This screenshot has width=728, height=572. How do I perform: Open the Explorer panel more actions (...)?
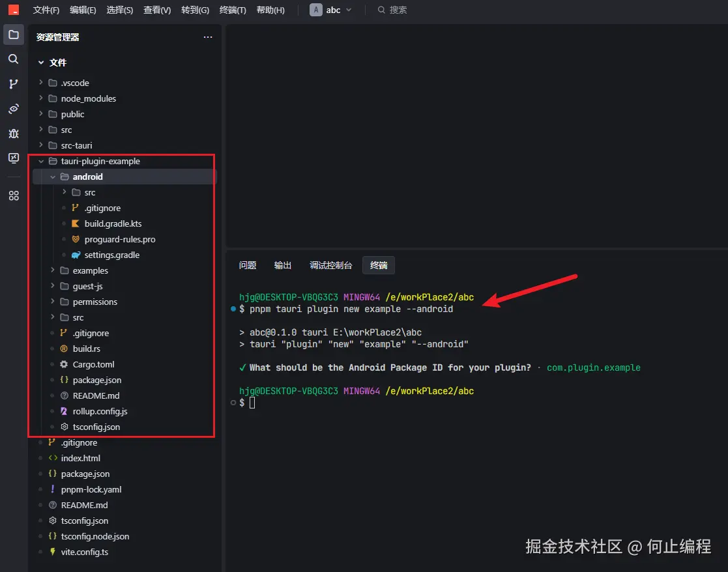[207, 37]
